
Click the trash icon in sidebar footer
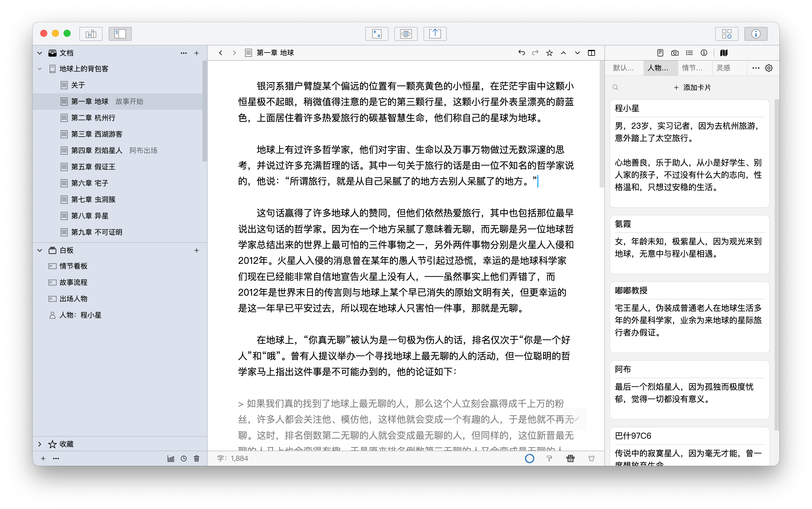point(197,458)
